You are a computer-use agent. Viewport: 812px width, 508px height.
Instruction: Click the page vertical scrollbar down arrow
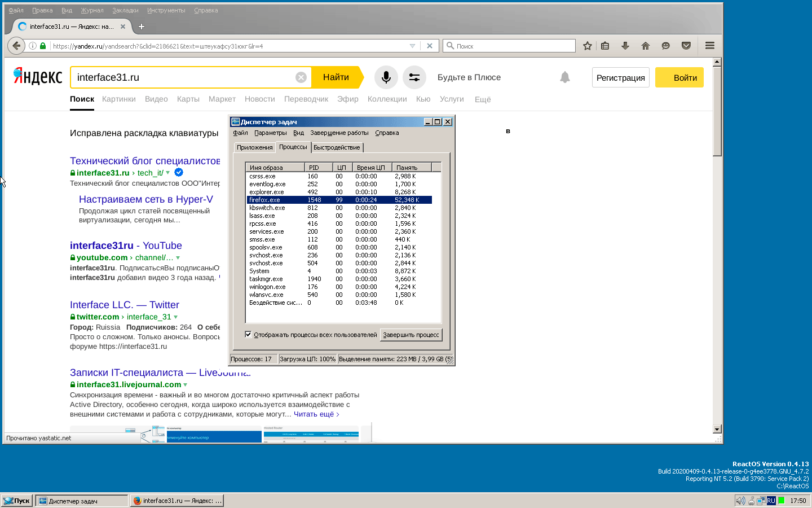point(717,429)
